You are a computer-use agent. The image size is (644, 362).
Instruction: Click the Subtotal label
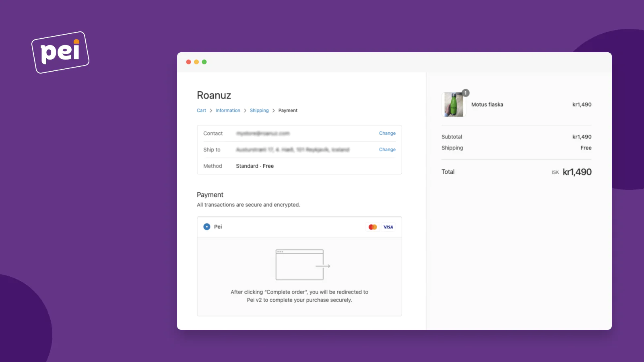(x=452, y=137)
